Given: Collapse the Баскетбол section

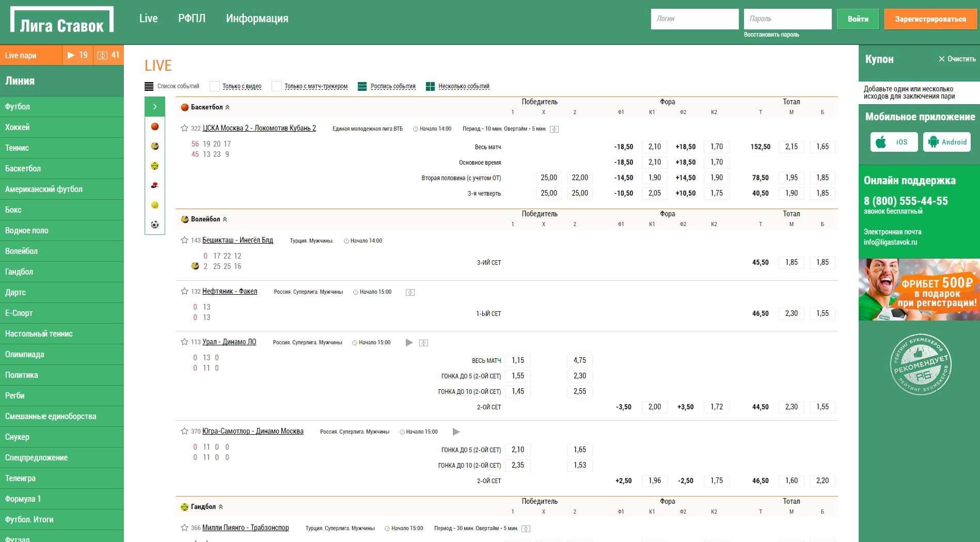Looking at the screenshot, I should [x=228, y=107].
